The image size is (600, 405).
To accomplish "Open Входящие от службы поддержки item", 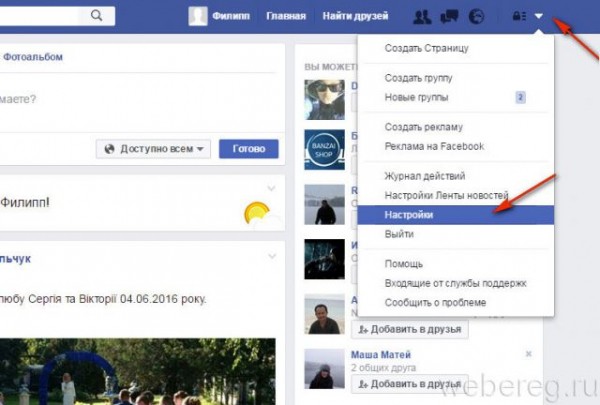I will tap(456, 283).
